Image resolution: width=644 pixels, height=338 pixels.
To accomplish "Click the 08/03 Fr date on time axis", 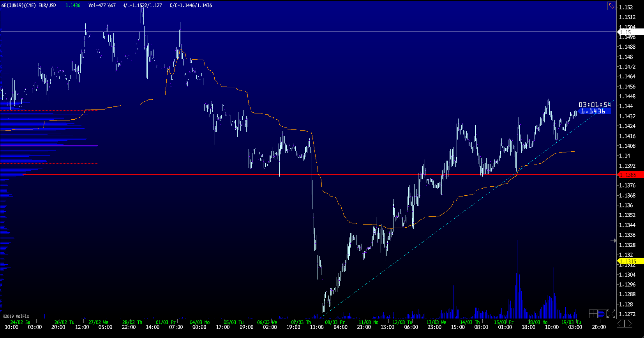I will click(335, 322).
